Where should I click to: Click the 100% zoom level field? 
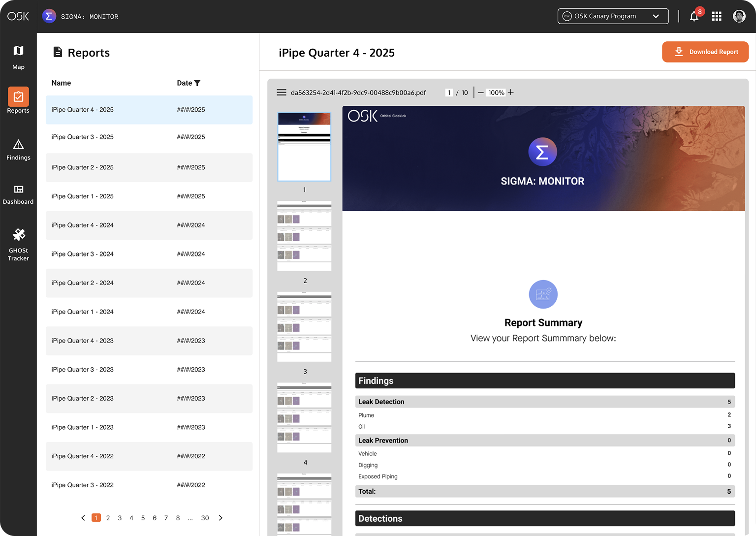[496, 93]
